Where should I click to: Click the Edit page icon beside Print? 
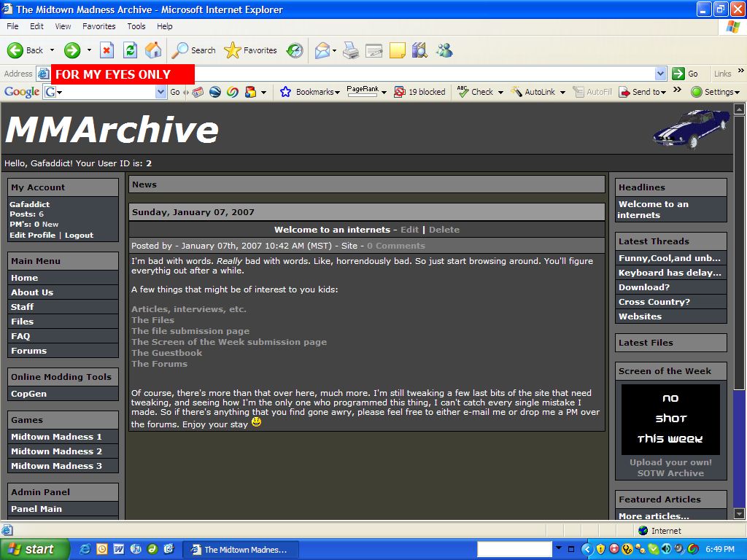[374, 50]
